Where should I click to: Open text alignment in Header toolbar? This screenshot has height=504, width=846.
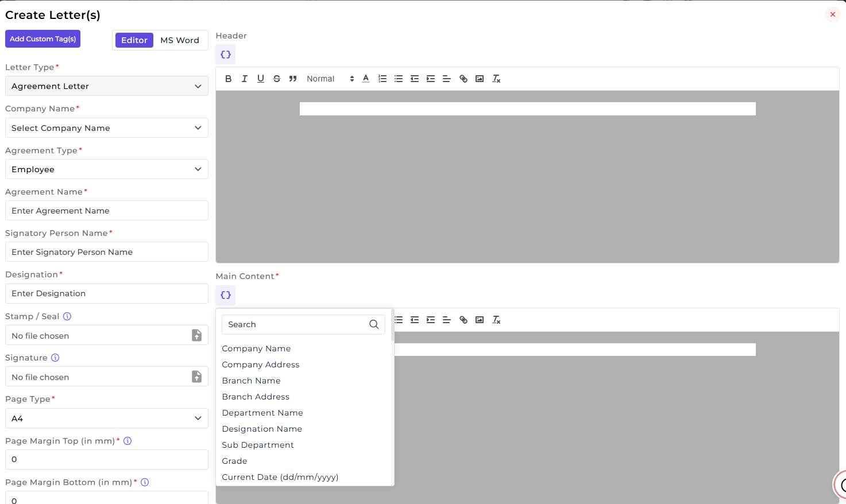point(447,79)
